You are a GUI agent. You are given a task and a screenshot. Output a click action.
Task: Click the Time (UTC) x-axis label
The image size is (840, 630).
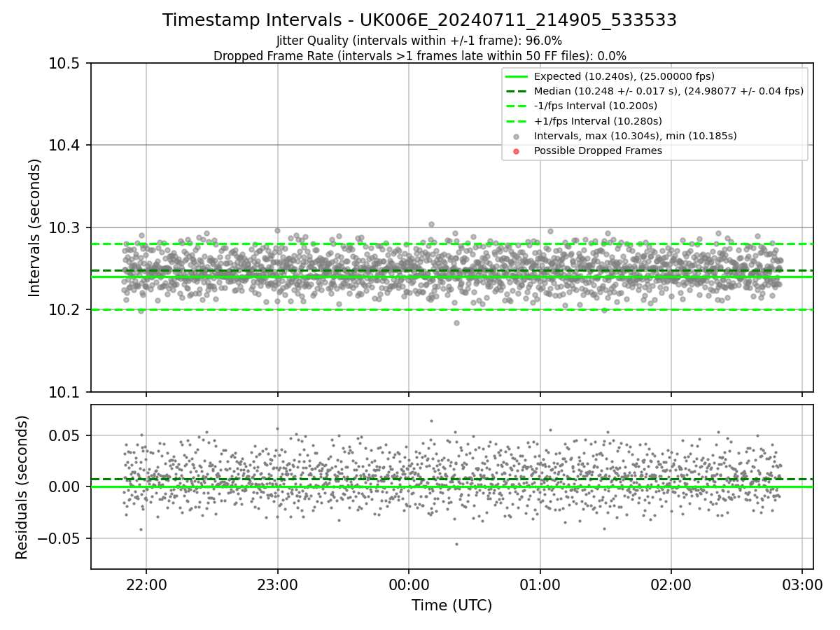pos(451,605)
